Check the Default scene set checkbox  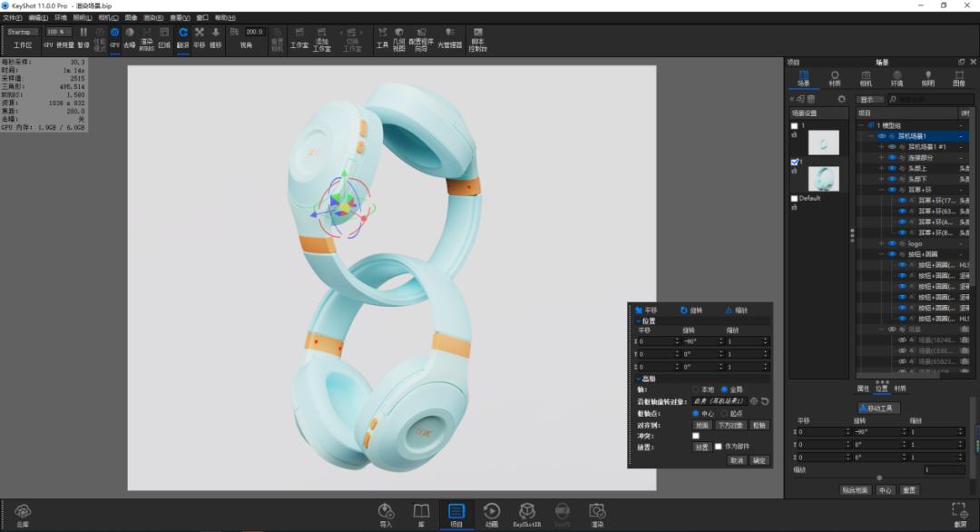[794, 199]
